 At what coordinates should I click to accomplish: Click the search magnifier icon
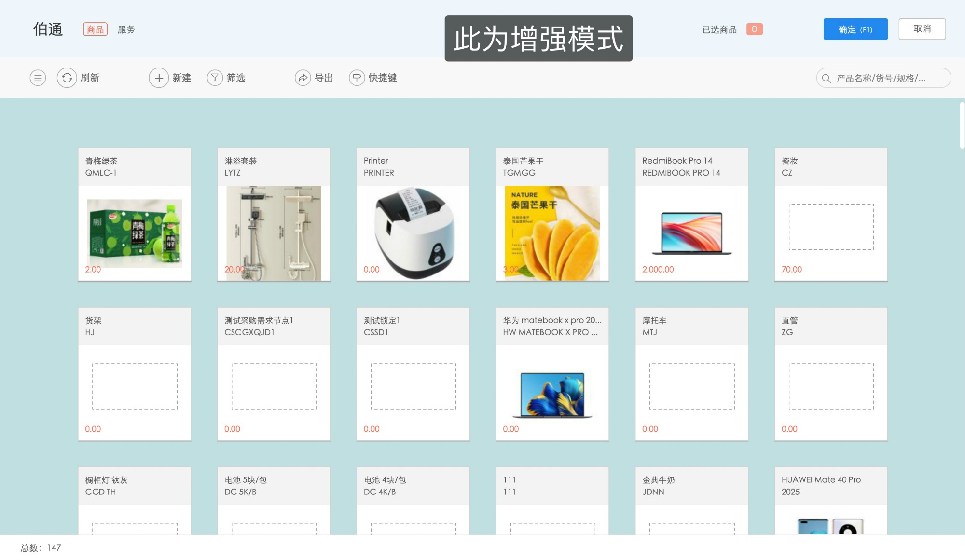[x=826, y=78]
